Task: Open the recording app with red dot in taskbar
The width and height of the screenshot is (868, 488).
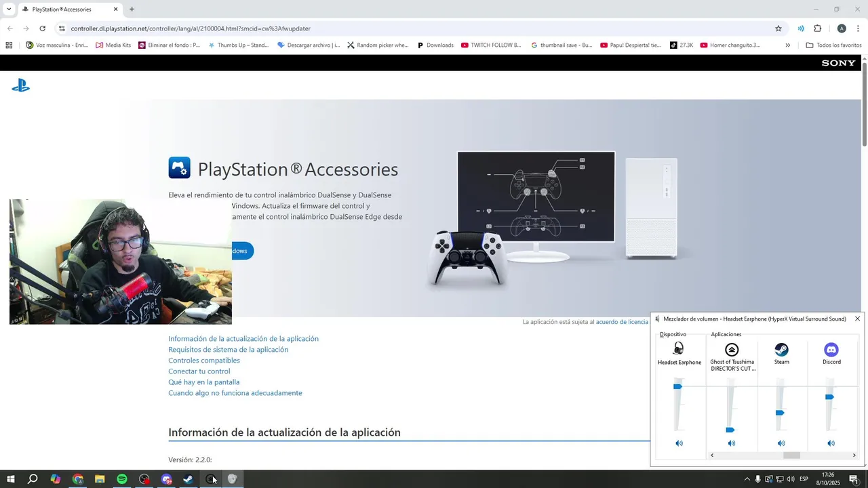Action: click(144, 479)
